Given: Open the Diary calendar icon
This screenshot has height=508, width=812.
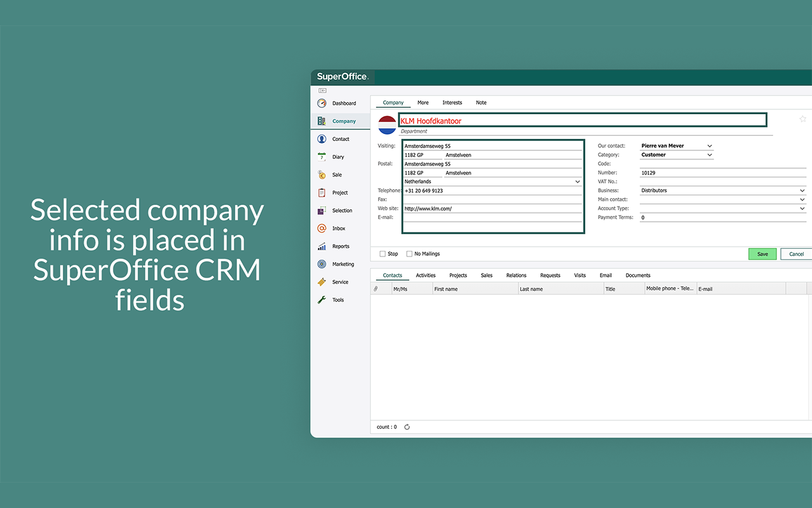Looking at the screenshot, I should tap(322, 157).
